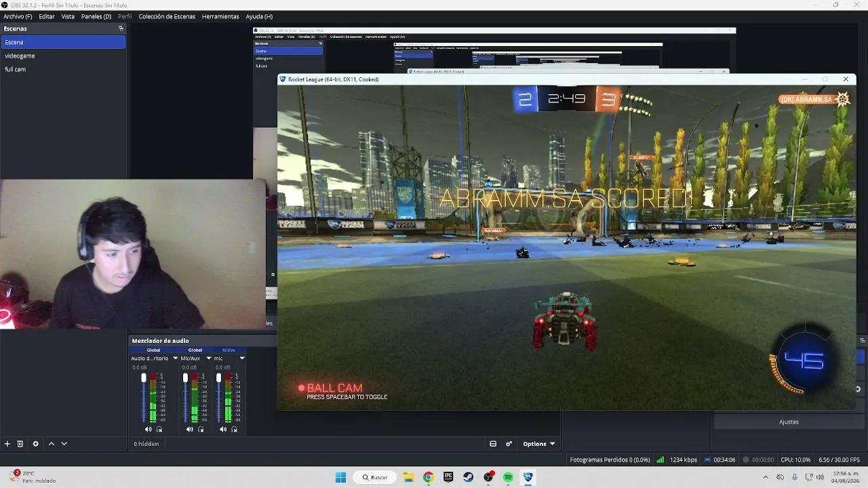Toggle monitoring headphone icon for mic channel

[x=234, y=430]
